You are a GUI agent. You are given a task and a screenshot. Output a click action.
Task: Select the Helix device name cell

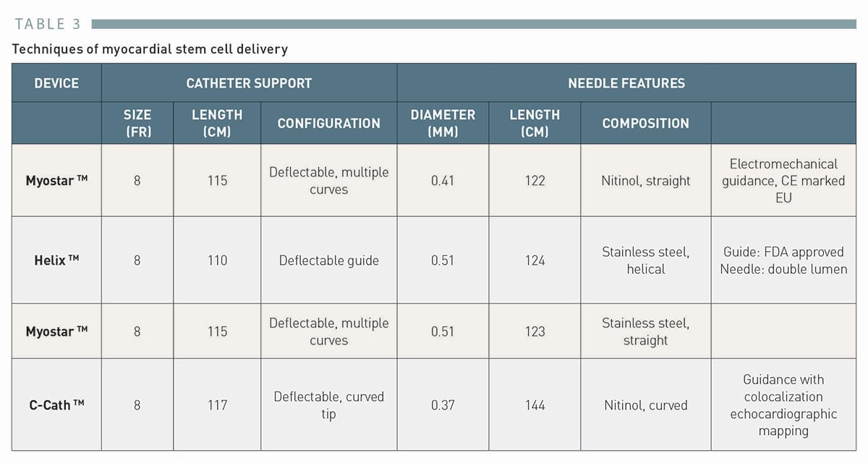[56, 260]
